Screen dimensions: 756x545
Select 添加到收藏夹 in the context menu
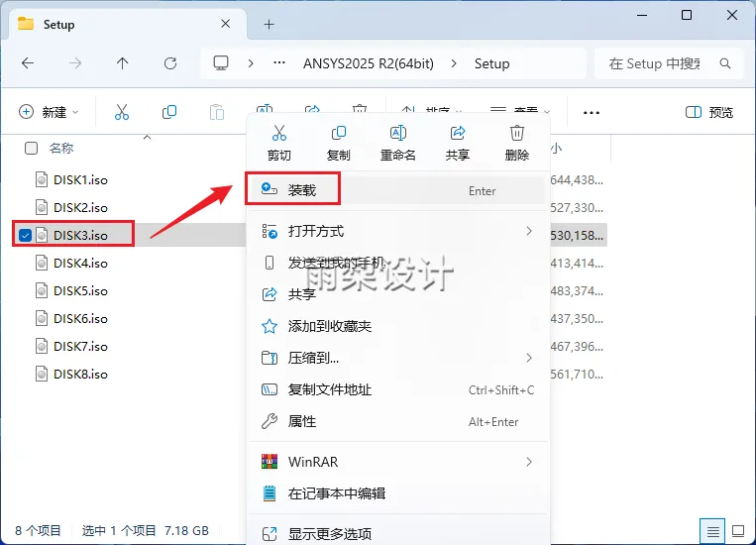pos(398,326)
